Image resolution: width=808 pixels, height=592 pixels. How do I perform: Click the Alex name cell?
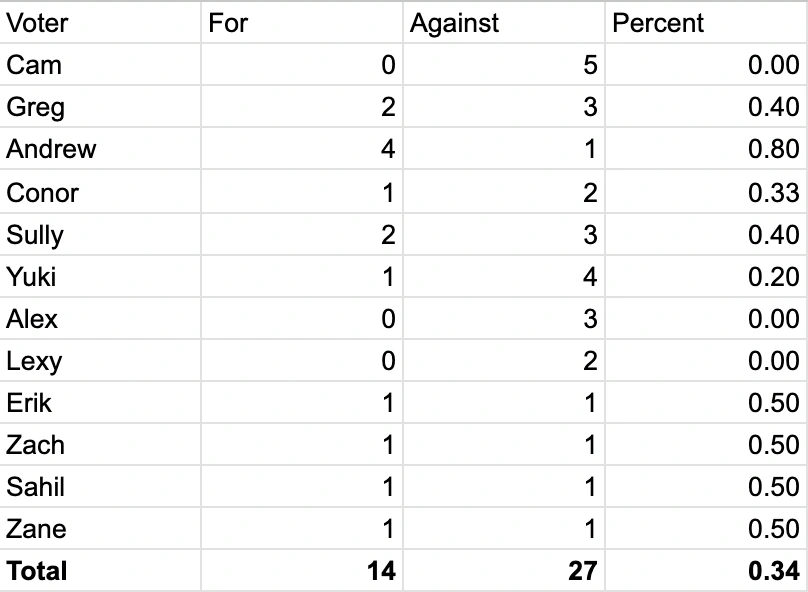(x=100, y=319)
